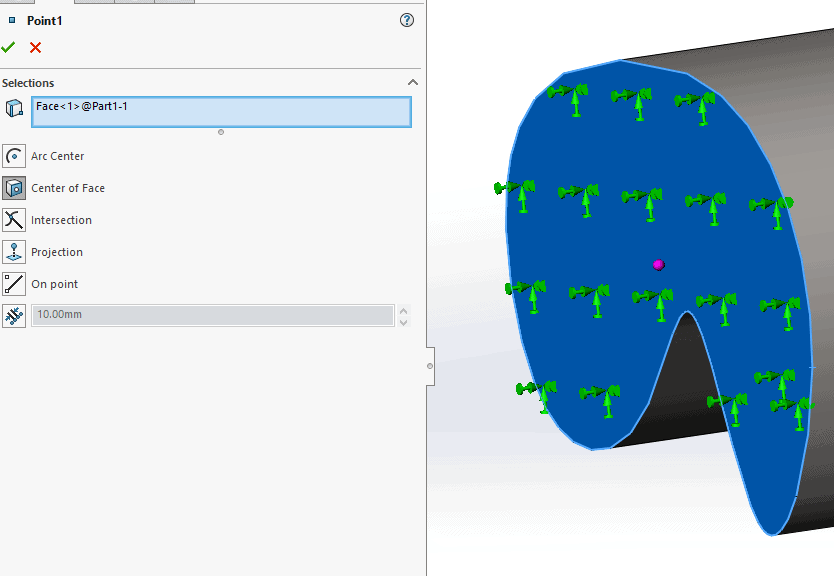Choose the Center of Face option
The height and width of the screenshot is (576, 834).
click(x=14, y=188)
